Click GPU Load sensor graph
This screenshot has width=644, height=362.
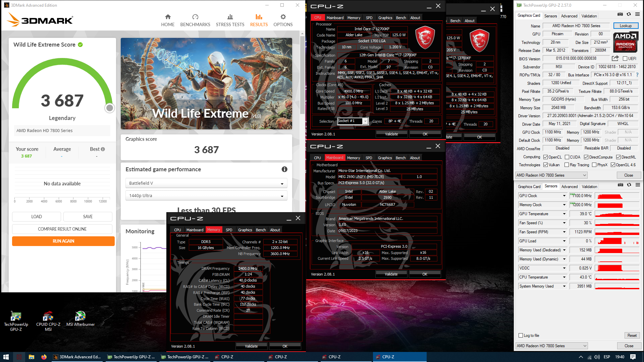click(617, 241)
